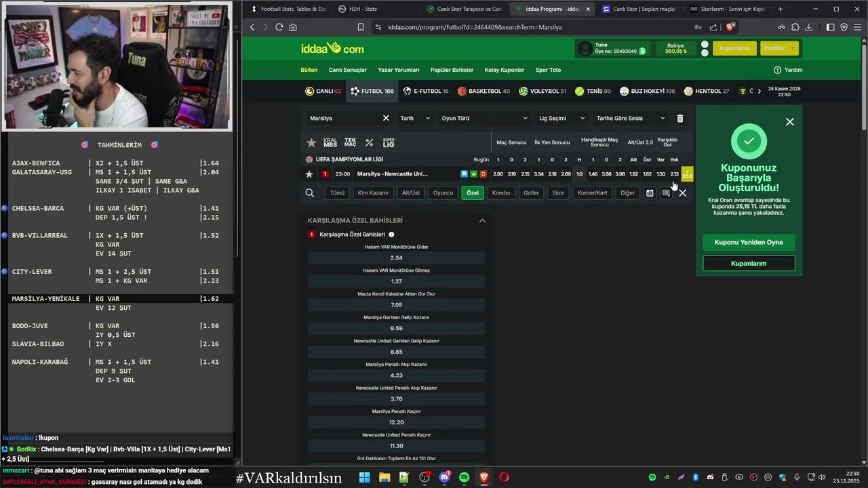Image resolution: width=868 pixels, height=488 pixels.
Task: Open Discord from the Windows taskbar
Action: [445, 477]
